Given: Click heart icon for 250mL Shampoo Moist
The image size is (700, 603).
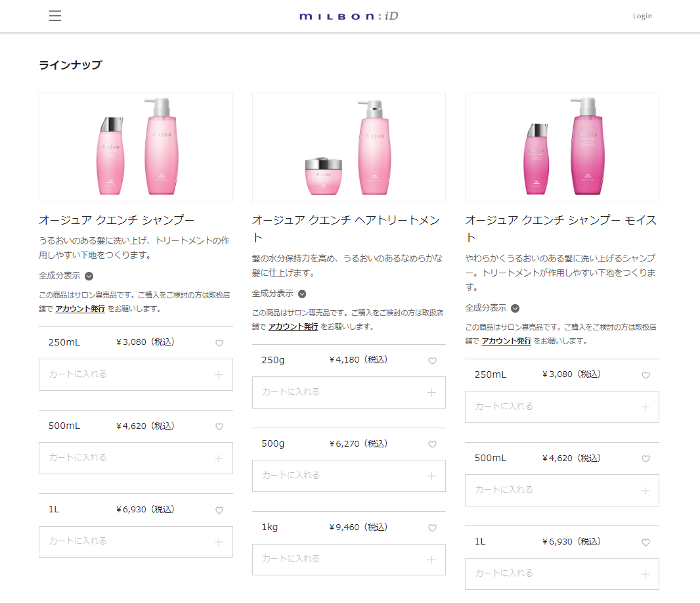Looking at the screenshot, I should click(x=645, y=375).
